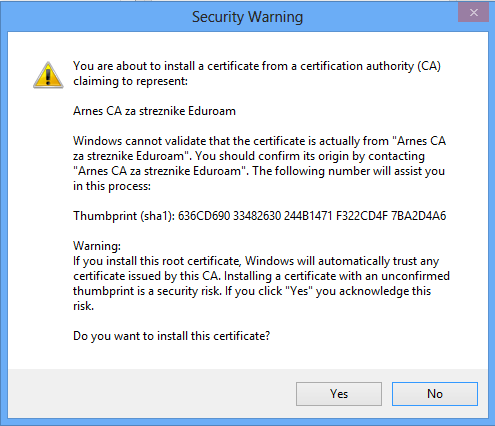Click the 'Thumbprint (sha1):' label
Screen dimensions: 495x426
coord(124,216)
